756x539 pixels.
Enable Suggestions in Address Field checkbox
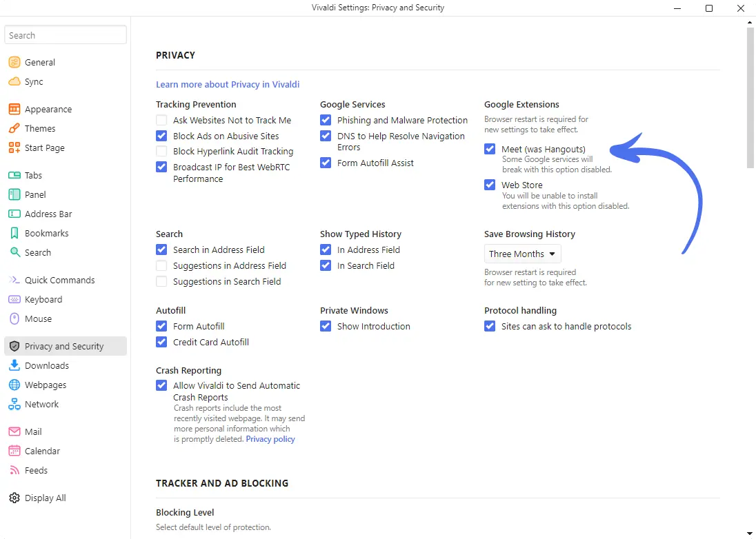click(x=161, y=265)
